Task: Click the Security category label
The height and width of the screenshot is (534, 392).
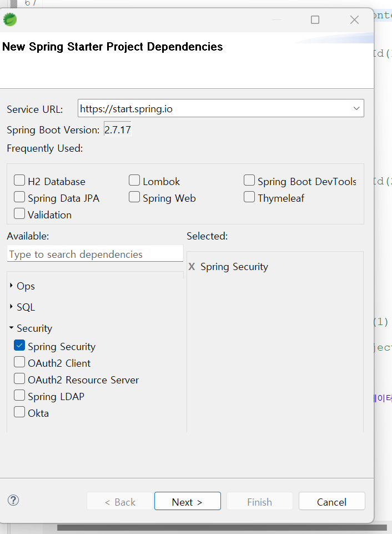Action: click(x=34, y=328)
